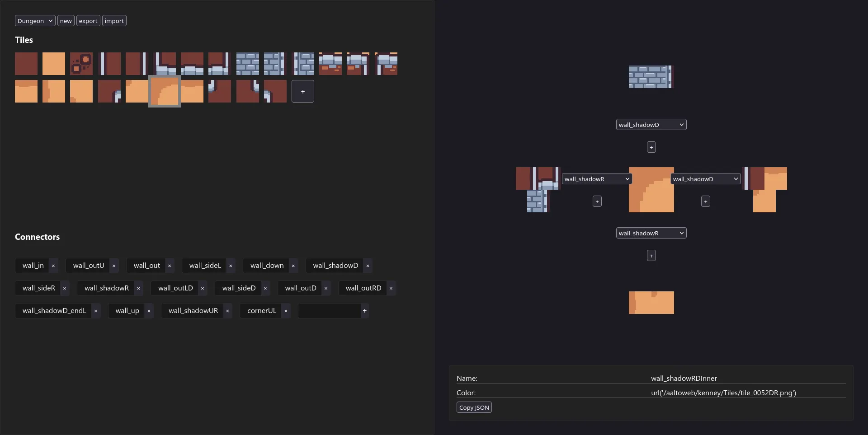Open right side wall_shadowD connector dropdown

coord(706,179)
